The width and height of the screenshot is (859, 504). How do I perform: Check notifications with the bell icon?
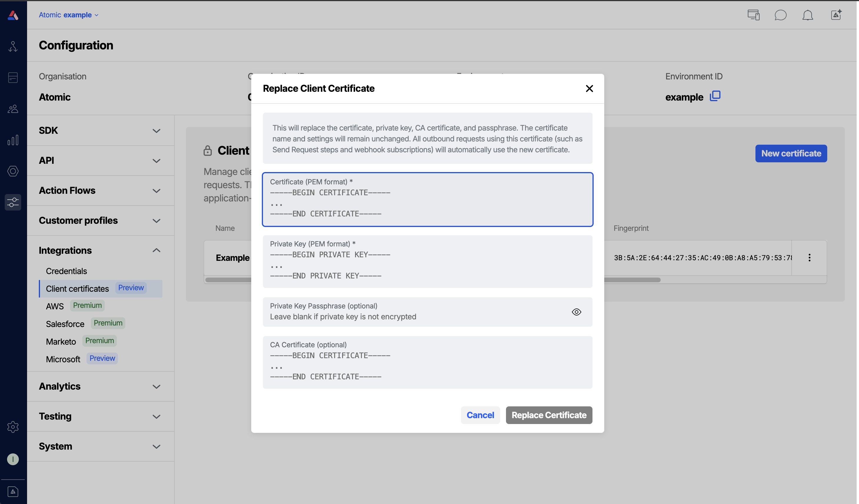coord(808,15)
